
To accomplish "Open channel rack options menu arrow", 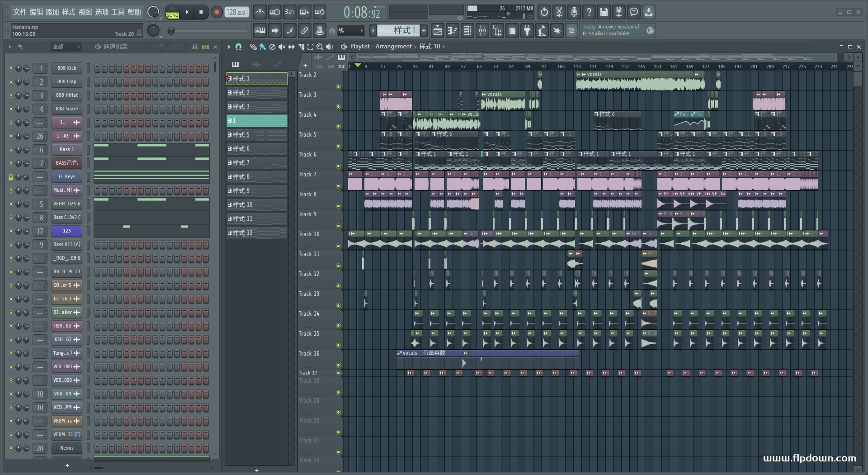I will (x=10, y=47).
